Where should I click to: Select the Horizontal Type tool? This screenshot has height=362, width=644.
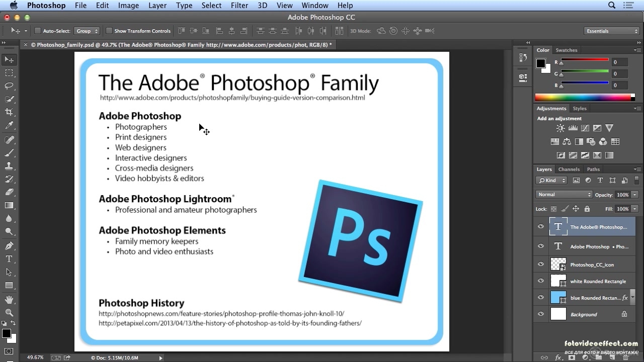coord(9,259)
